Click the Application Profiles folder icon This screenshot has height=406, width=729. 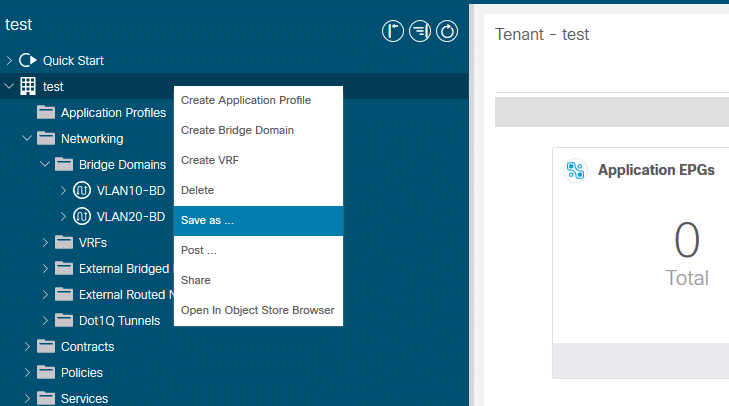pyautogui.click(x=46, y=113)
